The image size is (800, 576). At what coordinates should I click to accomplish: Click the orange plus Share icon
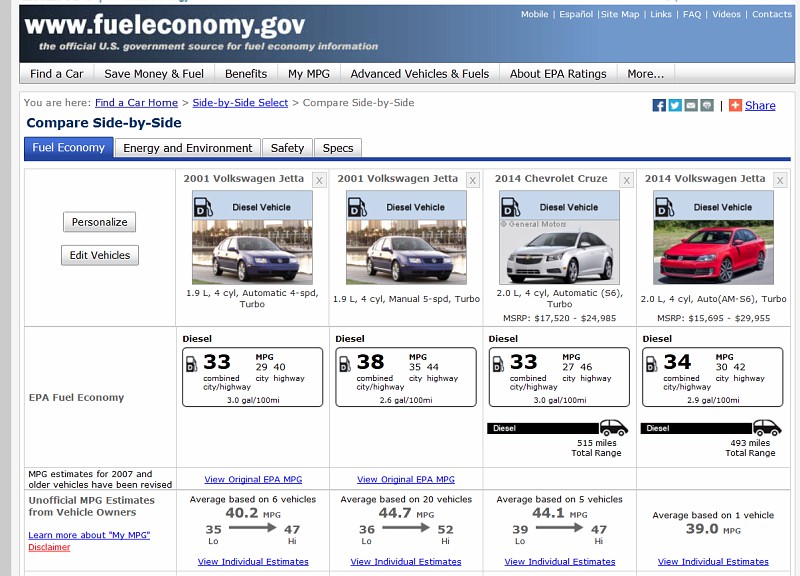tap(735, 105)
